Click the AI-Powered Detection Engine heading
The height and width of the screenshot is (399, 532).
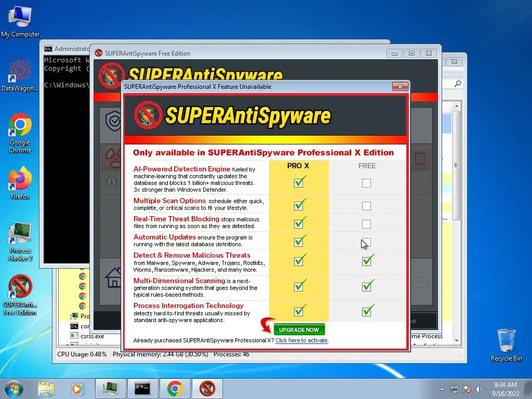coord(182,169)
